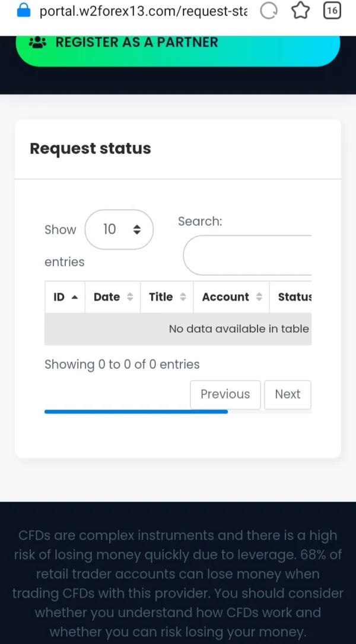Open the Show entries dropdown
The height and width of the screenshot is (644, 356).
pyautogui.click(x=119, y=229)
